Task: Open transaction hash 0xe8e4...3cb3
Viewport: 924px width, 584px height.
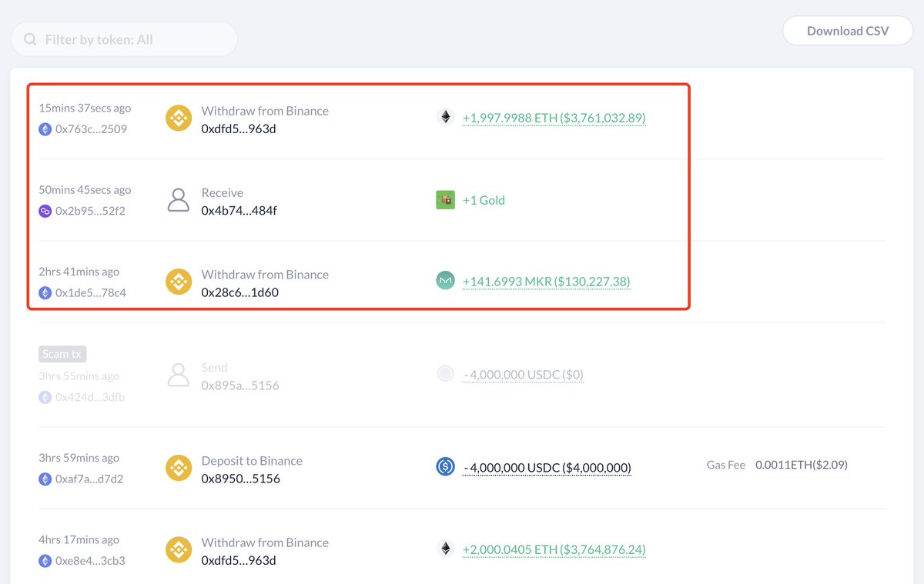Action: click(x=90, y=561)
